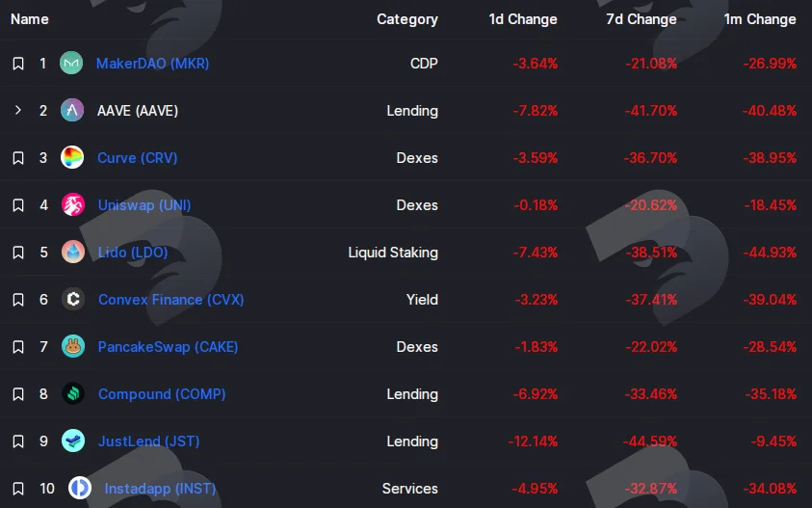812x508 pixels.
Task: Click the PancakeSwap bunny logo icon
Action: pos(73,346)
